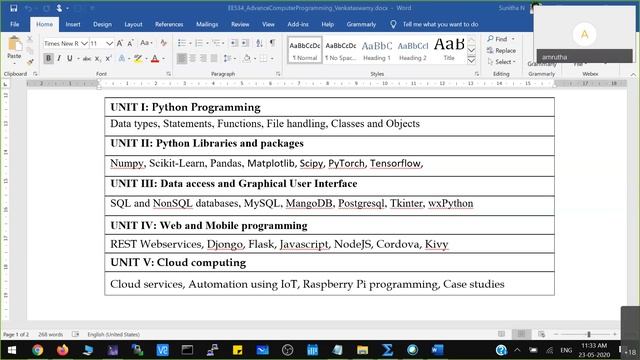This screenshot has height=360, width=640.
Task: Toggle Bold formatting
Action: pyautogui.click(x=48, y=58)
